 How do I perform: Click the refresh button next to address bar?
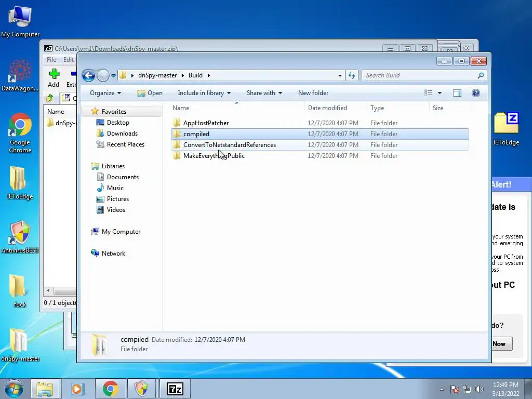(x=352, y=75)
